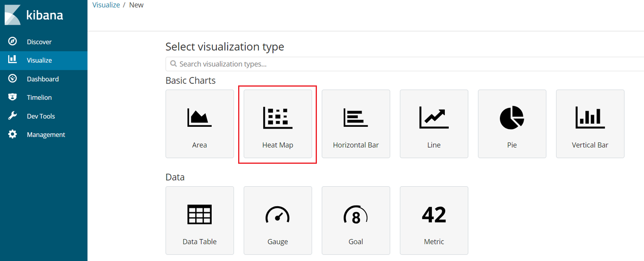Open Discover via compass icon
The width and height of the screenshot is (644, 261).
pyautogui.click(x=13, y=41)
